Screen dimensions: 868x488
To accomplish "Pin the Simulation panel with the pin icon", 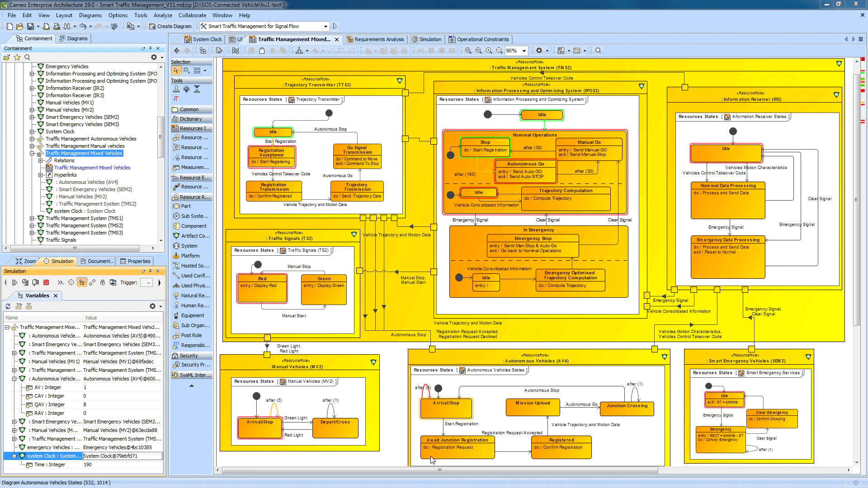I will [151, 271].
